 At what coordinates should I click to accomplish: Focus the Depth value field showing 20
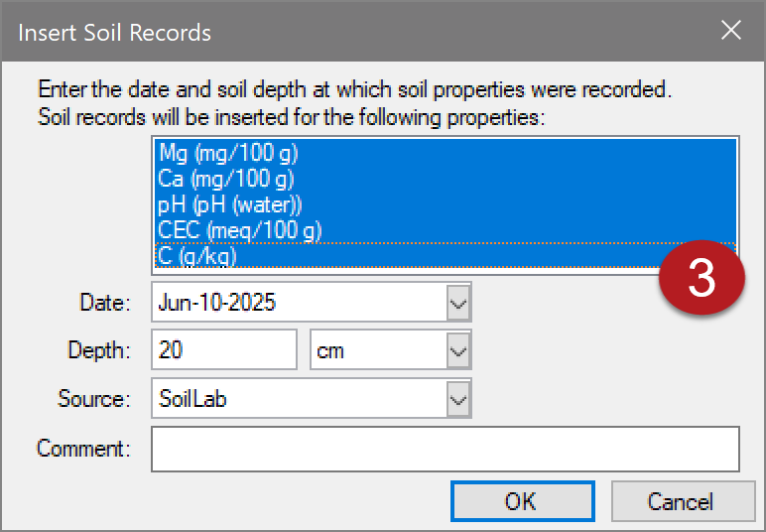point(224,349)
